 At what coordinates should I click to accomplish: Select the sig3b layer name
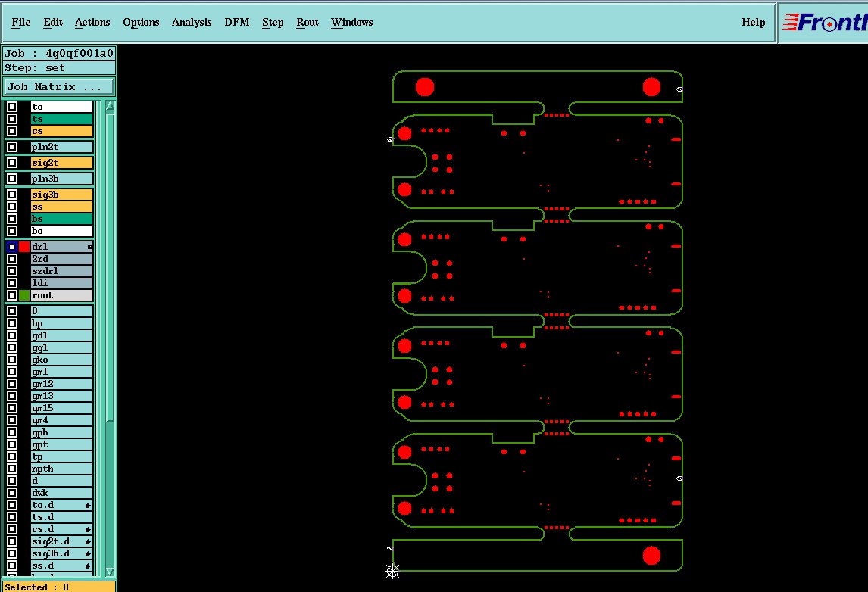(x=61, y=195)
